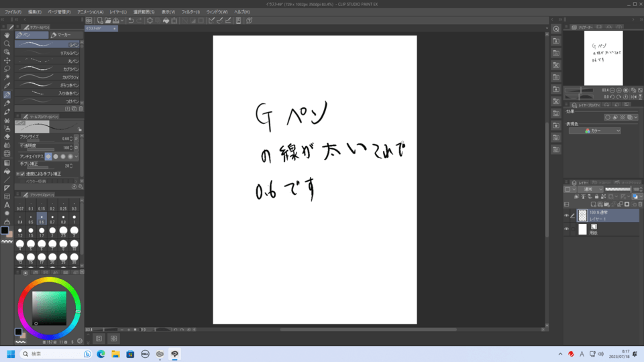644x362 pixels.
Task: Click the Redo arrow in command bar
Action: 140,20
